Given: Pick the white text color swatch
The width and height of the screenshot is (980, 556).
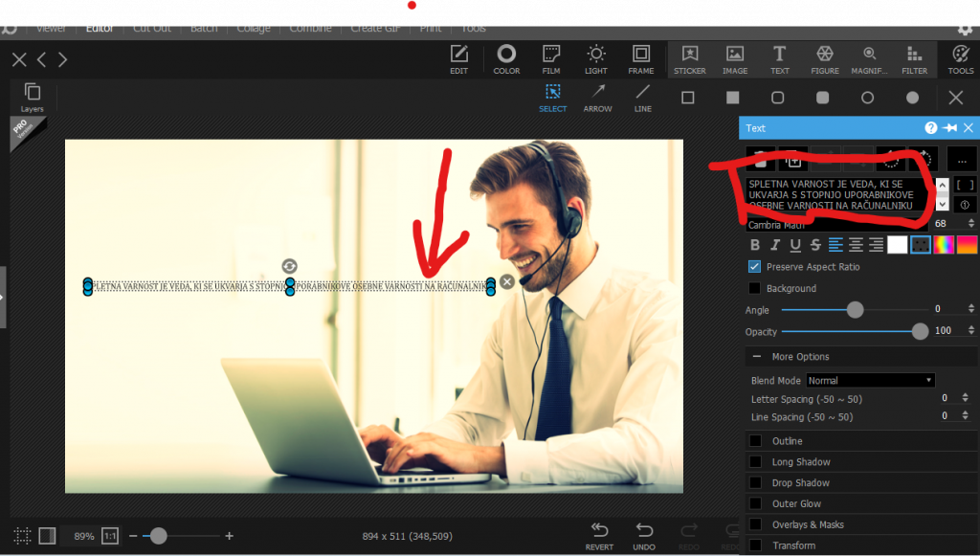Looking at the screenshot, I should [898, 245].
